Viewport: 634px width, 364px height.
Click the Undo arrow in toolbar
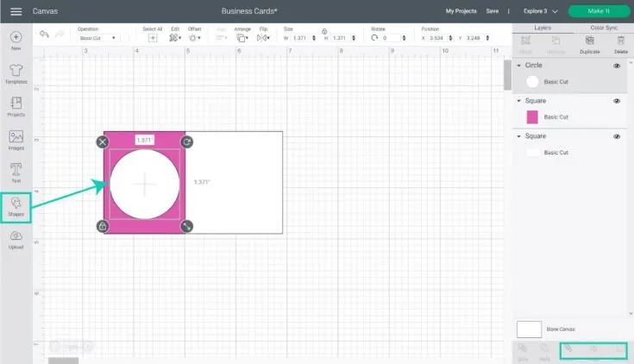click(x=44, y=35)
